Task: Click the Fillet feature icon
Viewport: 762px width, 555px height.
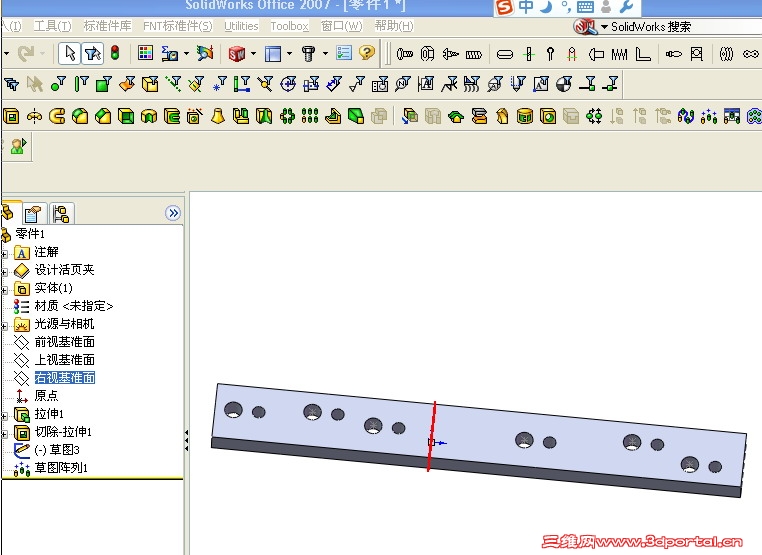Action: tap(80, 116)
